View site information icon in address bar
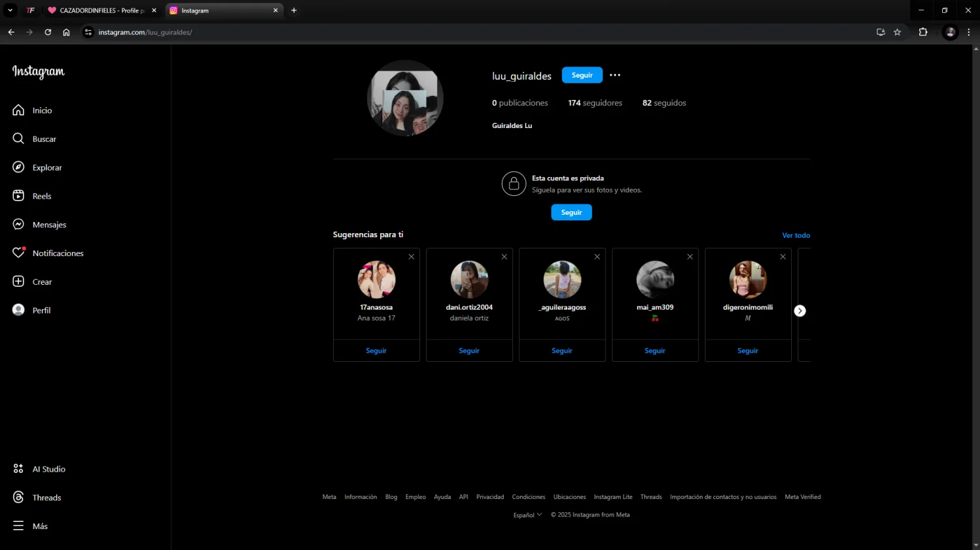This screenshot has width=980, height=550. (88, 32)
